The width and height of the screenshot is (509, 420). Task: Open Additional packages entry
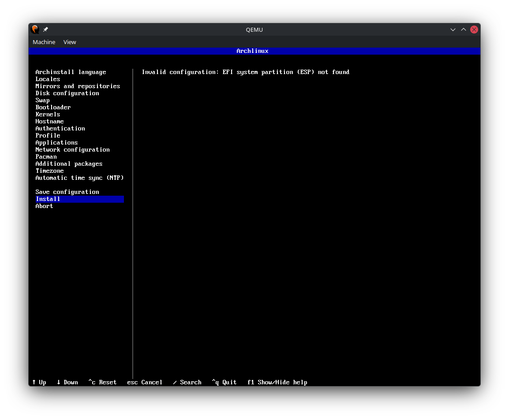pos(69,164)
